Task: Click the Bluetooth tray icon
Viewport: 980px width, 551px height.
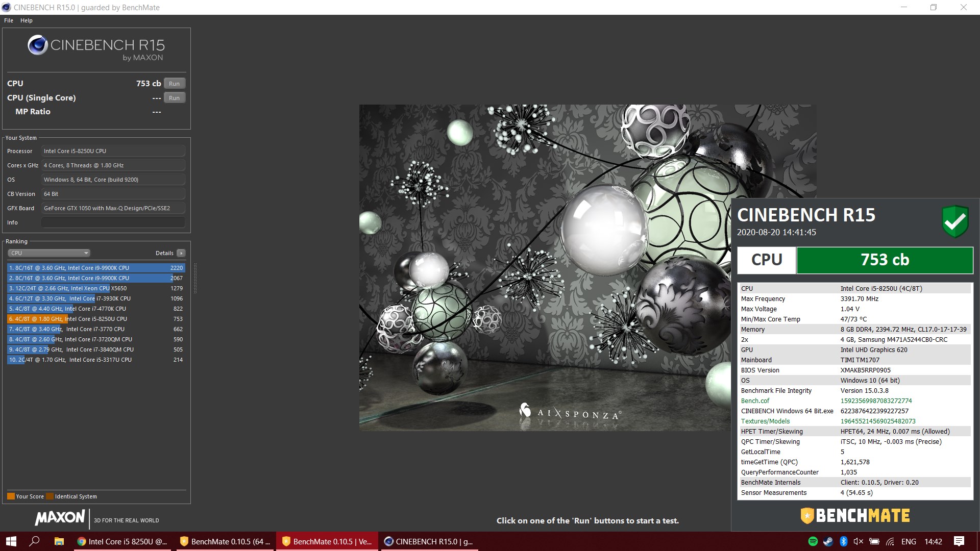Action: [844, 542]
